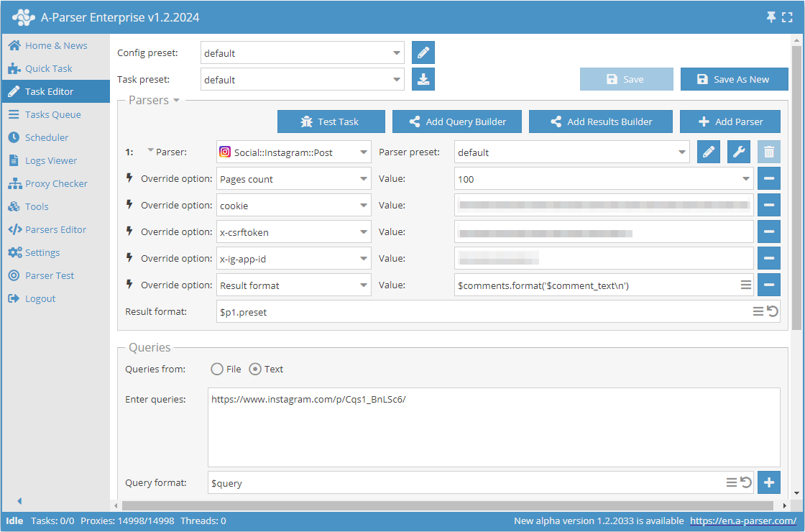This screenshot has height=532, width=805.
Task: Toggle the fullscreen icon in the title bar
Action: pos(788,17)
